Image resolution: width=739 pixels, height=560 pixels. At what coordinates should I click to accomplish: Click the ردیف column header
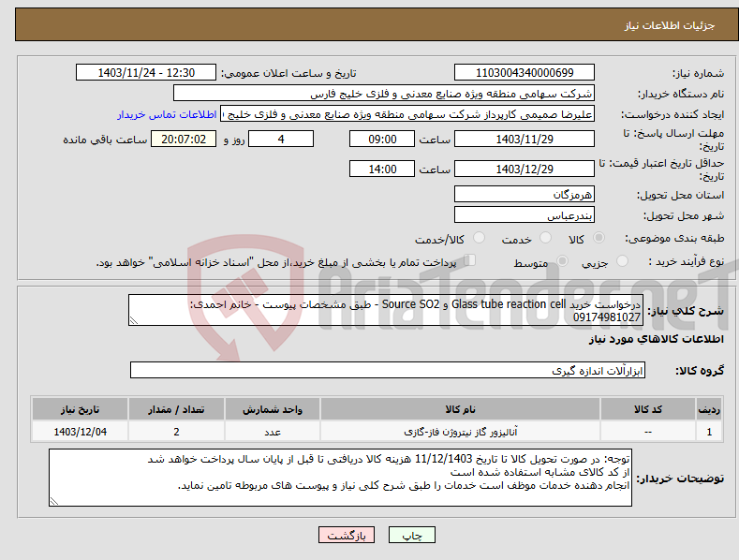click(x=709, y=409)
